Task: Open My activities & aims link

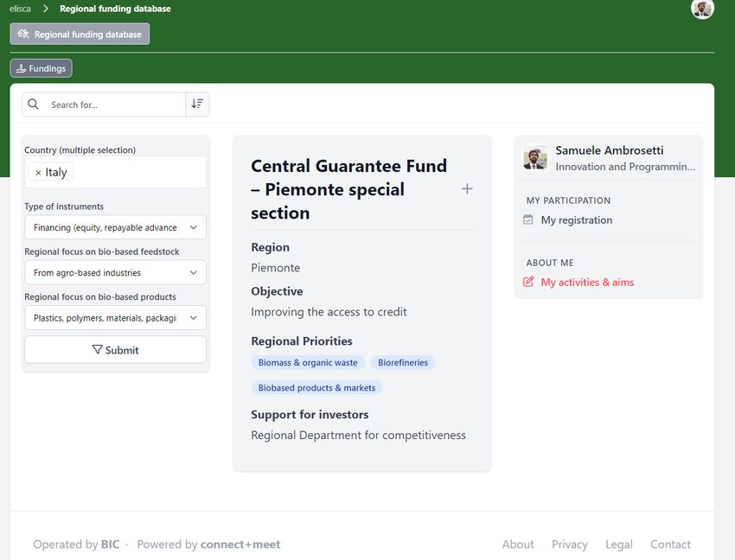Action: 587,282
